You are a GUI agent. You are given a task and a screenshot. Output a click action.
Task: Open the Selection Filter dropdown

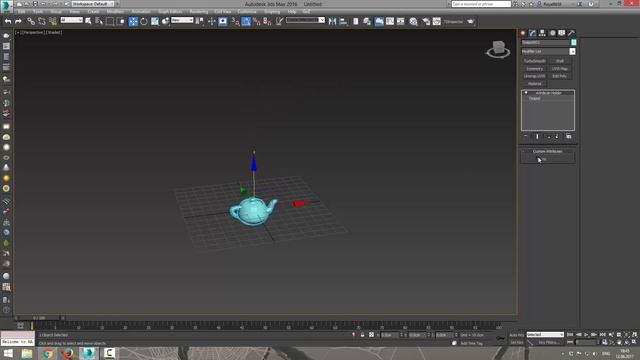coord(71,20)
